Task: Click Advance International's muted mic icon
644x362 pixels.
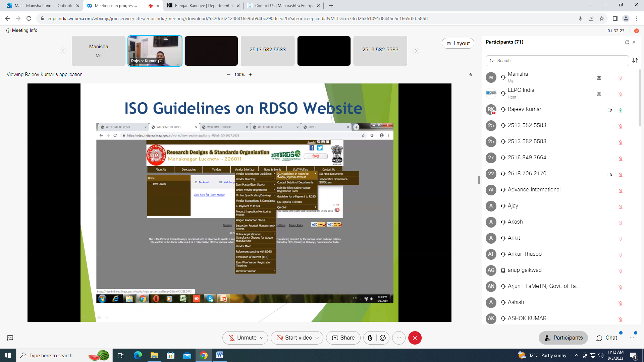Action: pyautogui.click(x=621, y=191)
